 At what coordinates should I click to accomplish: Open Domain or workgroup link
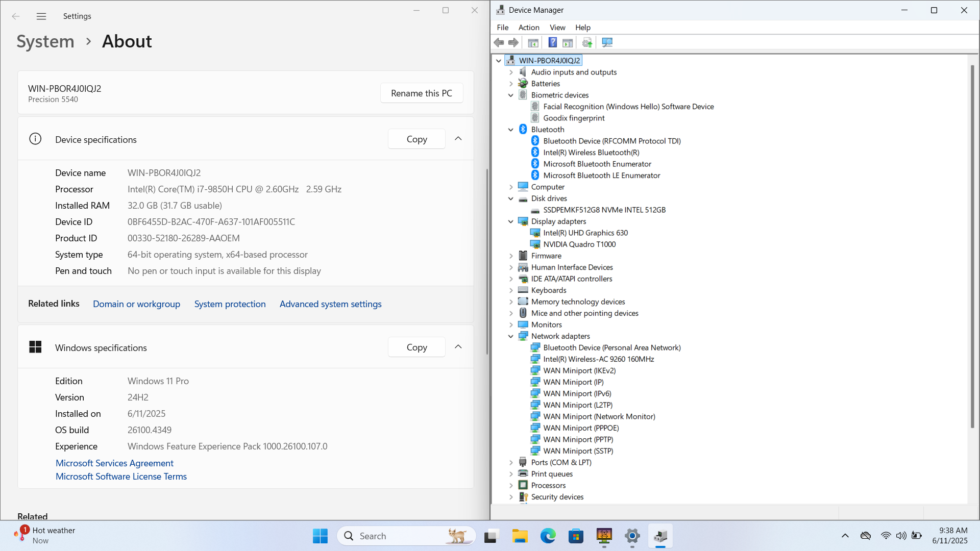tap(136, 304)
